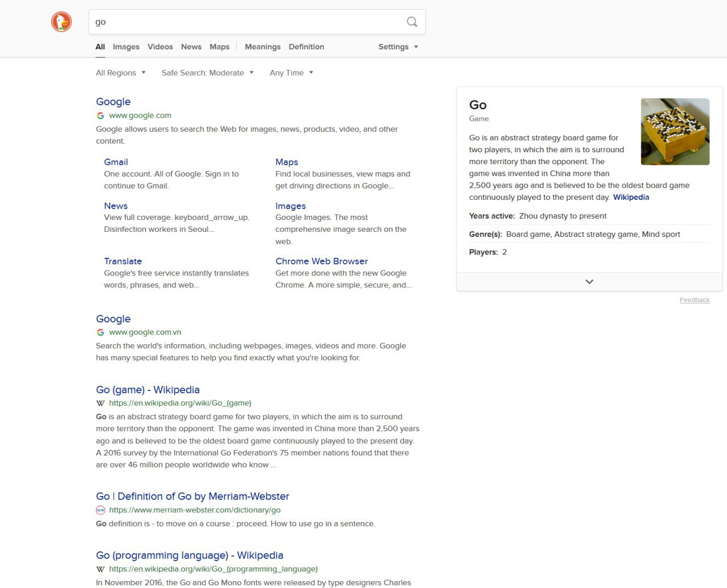Click 'Years active: Zhou dynasty to present'
Screen dimensions: 727x588
(538, 216)
